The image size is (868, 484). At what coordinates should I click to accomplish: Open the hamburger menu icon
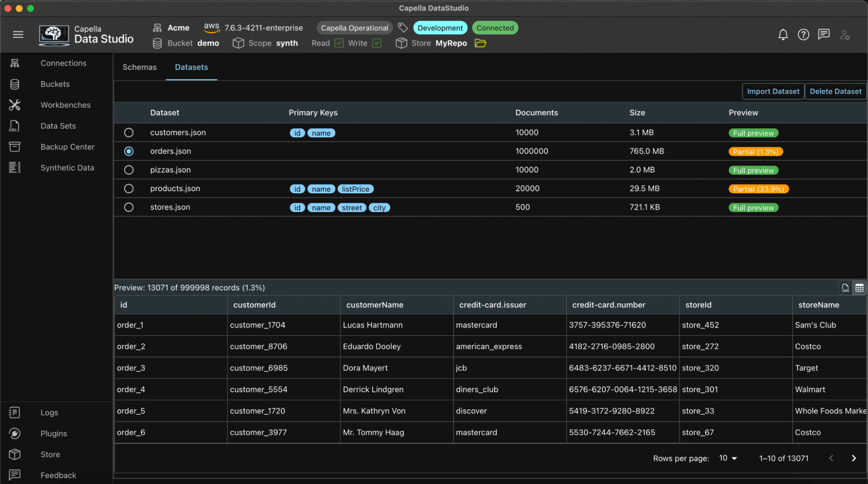pos(18,34)
